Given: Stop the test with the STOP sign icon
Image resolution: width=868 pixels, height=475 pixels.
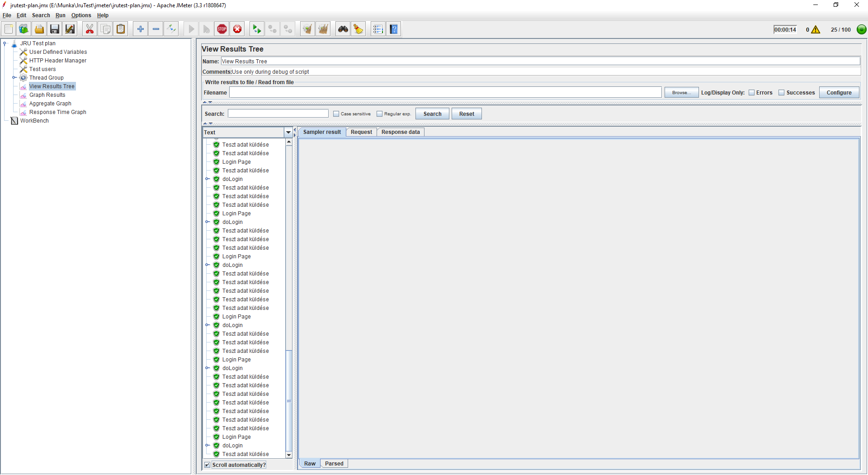Looking at the screenshot, I should 222,29.
